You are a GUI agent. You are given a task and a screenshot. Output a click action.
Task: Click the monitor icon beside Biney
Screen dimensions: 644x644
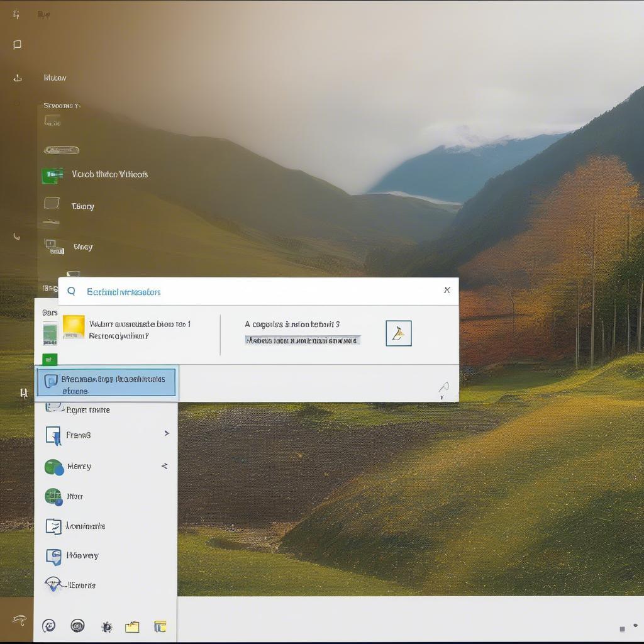pyautogui.click(x=54, y=247)
